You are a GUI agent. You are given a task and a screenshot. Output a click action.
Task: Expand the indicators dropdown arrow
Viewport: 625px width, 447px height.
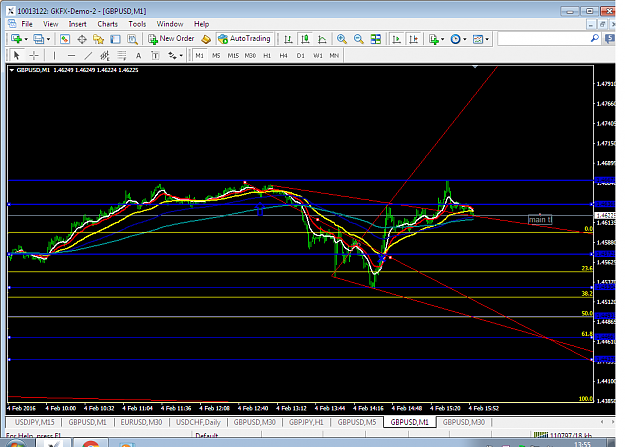tap(443, 39)
